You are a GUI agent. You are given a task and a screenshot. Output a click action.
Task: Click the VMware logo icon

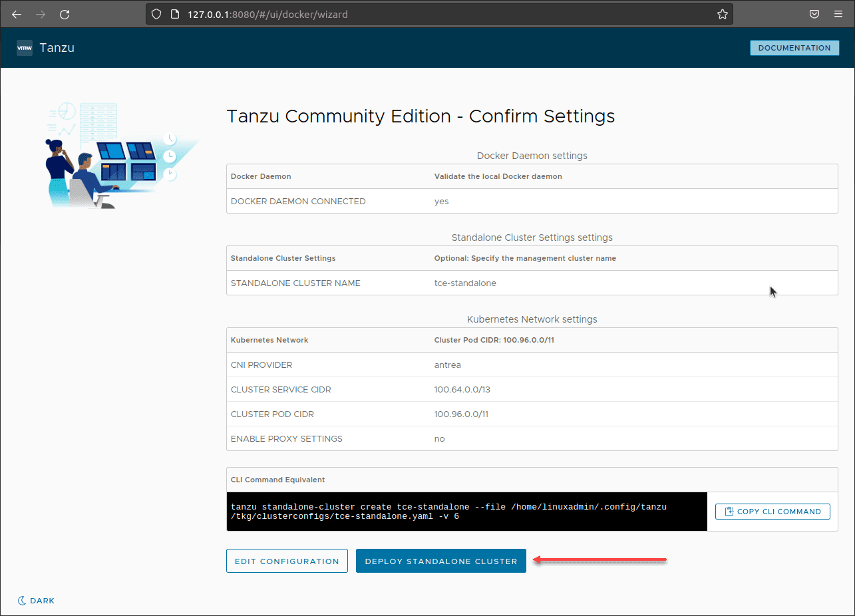click(x=25, y=48)
